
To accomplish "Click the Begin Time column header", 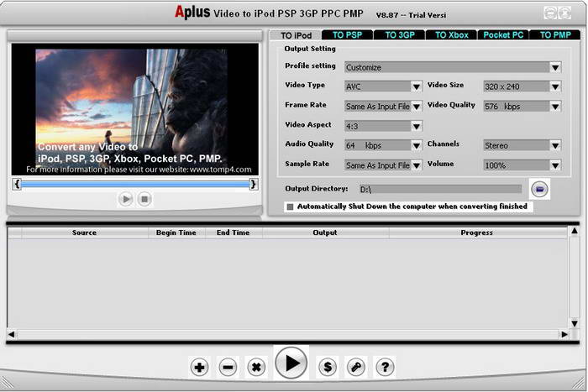I will tap(176, 233).
